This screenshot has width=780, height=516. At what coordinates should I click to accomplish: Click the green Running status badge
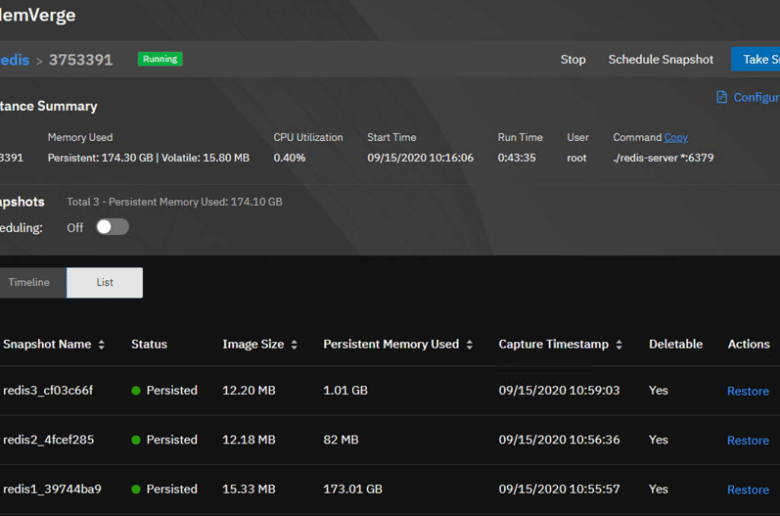pyautogui.click(x=160, y=59)
